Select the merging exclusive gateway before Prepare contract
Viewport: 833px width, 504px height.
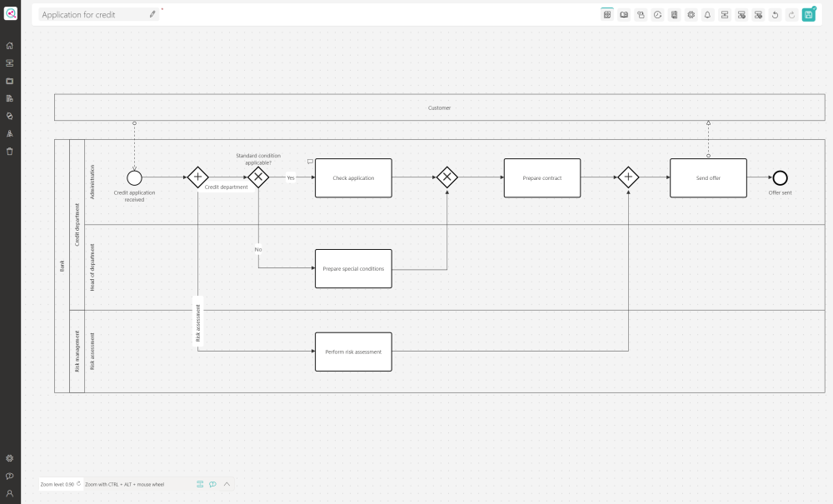coord(446,177)
